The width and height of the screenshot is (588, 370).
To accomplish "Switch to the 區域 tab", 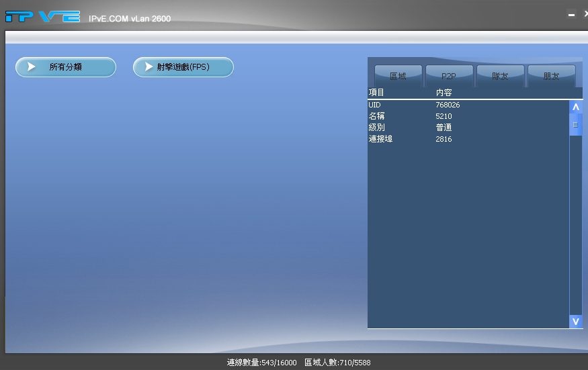I will (398, 76).
